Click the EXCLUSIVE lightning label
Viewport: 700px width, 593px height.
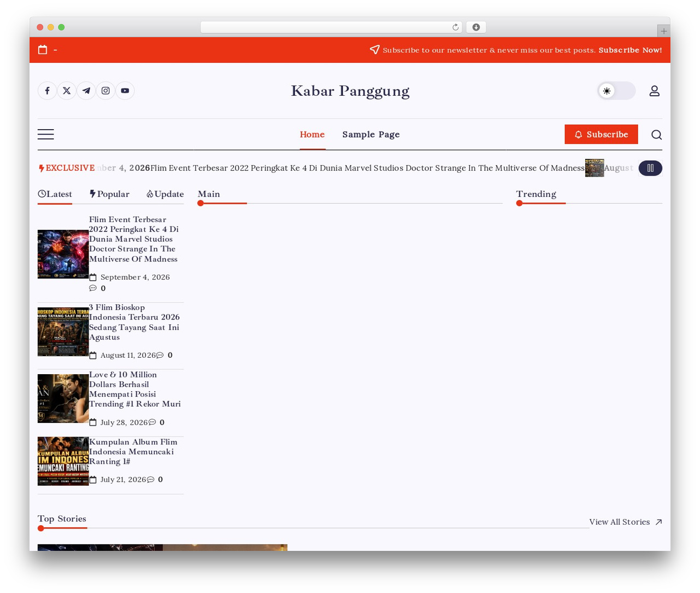[x=67, y=168]
